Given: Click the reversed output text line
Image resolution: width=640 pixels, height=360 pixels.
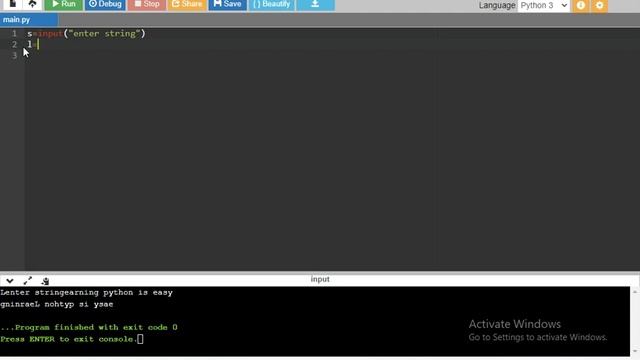Looking at the screenshot, I should coord(57,304).
